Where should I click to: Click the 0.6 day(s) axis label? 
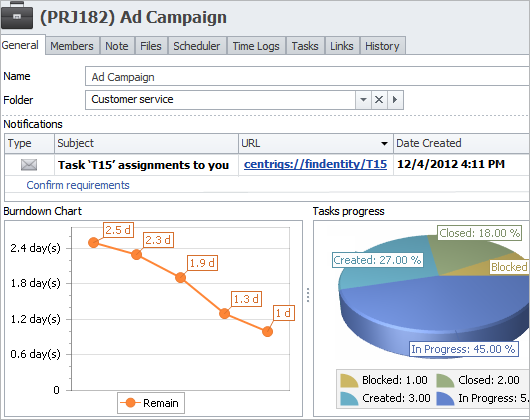[35, 354]
